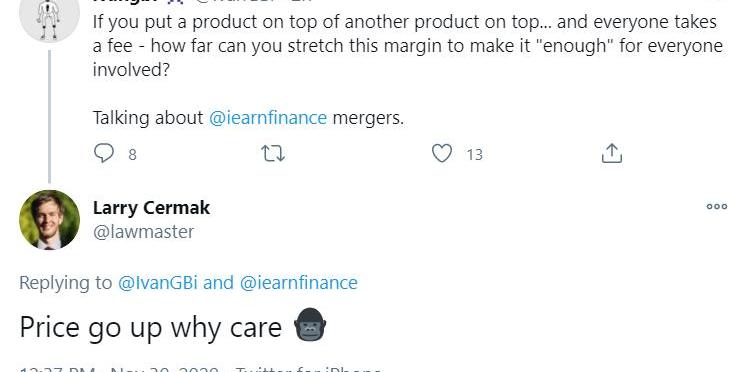Click the retweet arrows icon
747x372 pixels.
pyautogui.click(x=273, y=154)
